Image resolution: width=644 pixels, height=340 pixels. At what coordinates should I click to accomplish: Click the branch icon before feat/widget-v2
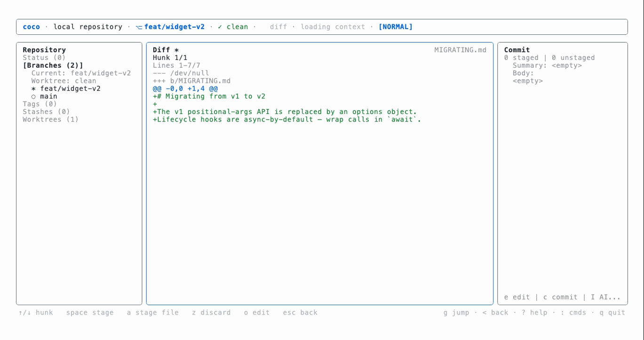(139, 27)
